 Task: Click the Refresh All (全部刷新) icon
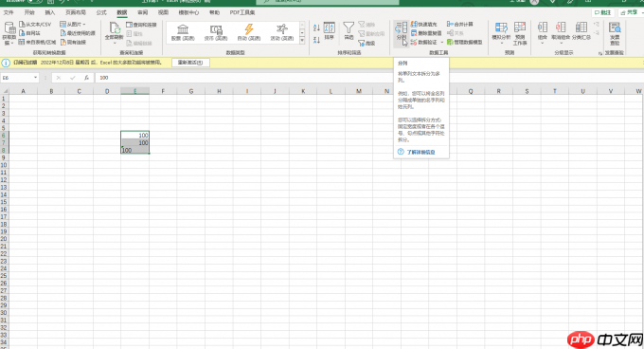pos(115,28)
